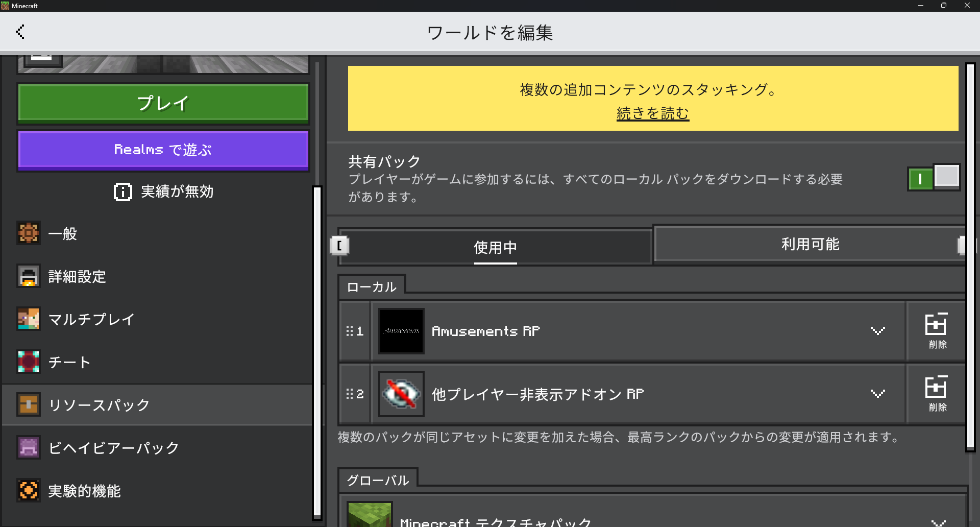Viewport: 980px width, 527px height.
Task: Remove the Amusements RP pack
Action: point(936,331)
